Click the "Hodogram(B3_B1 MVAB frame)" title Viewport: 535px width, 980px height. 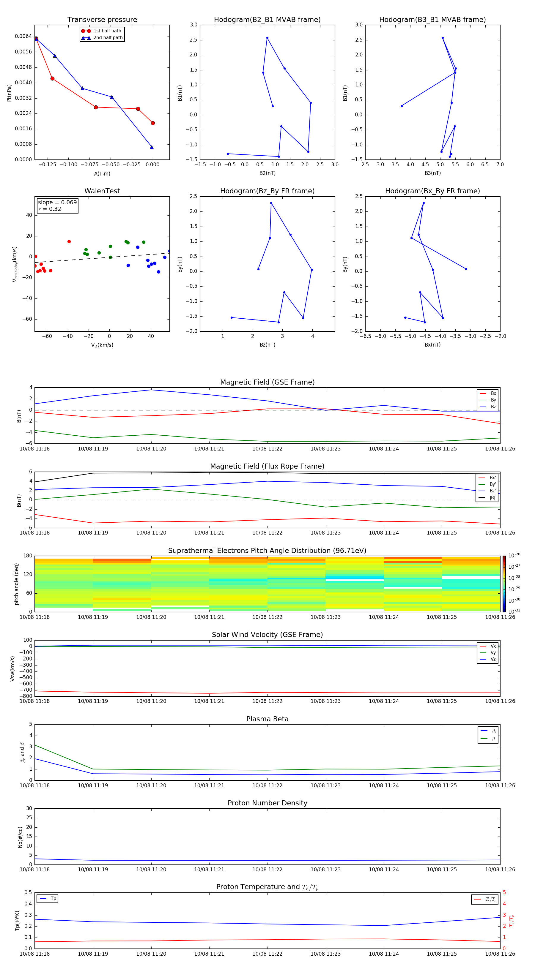point(432,19)
